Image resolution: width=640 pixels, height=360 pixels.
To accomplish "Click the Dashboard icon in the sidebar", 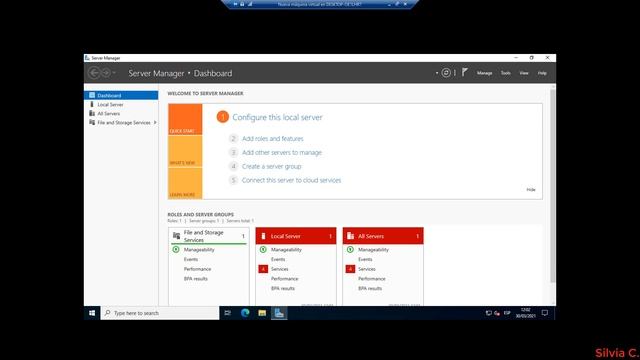I will coord(92,95).
